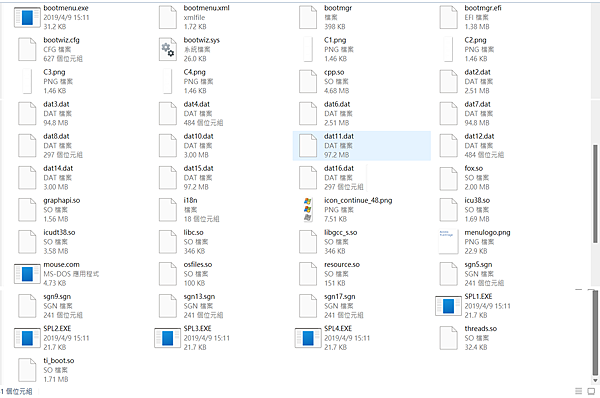600x398 pixels.
Task: Select file name icudt38.so
Action: click(59, 233)
